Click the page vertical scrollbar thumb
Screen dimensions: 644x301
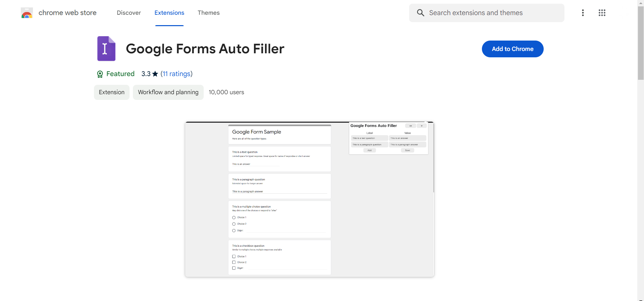641,43
